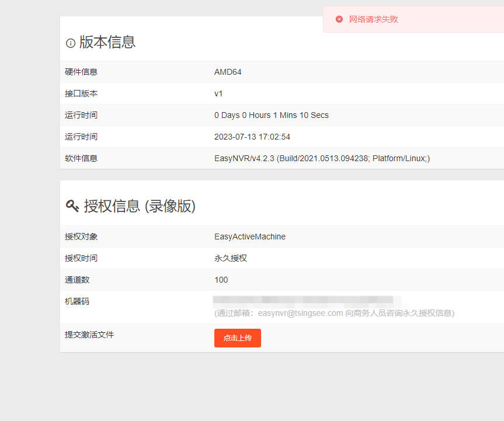Click the 授权信息 (录像版) heading
Screen dimensions: 504x421
140,206
